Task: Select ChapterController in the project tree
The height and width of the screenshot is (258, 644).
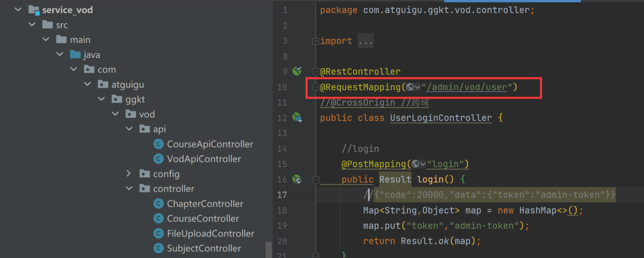Action: (x=205, y=204)
